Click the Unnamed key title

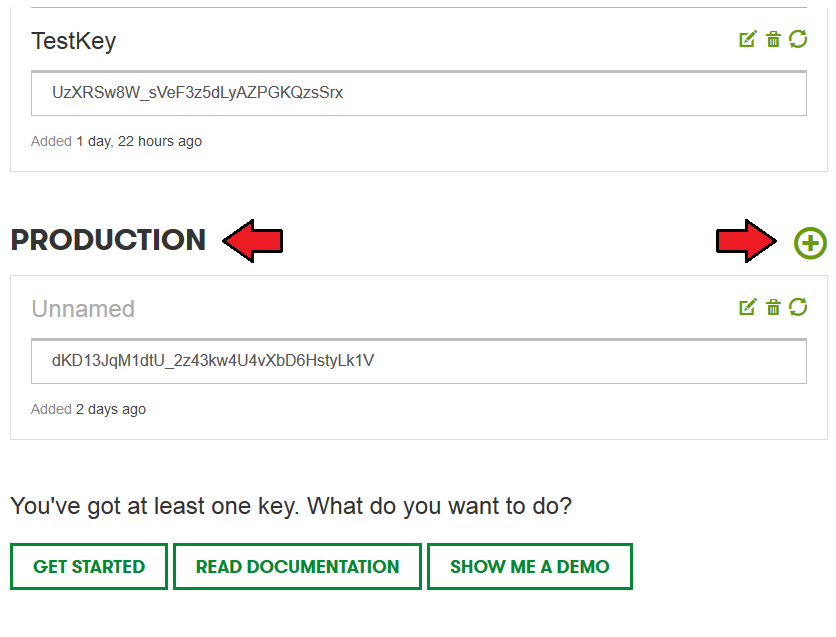click(x=83, y=309)
